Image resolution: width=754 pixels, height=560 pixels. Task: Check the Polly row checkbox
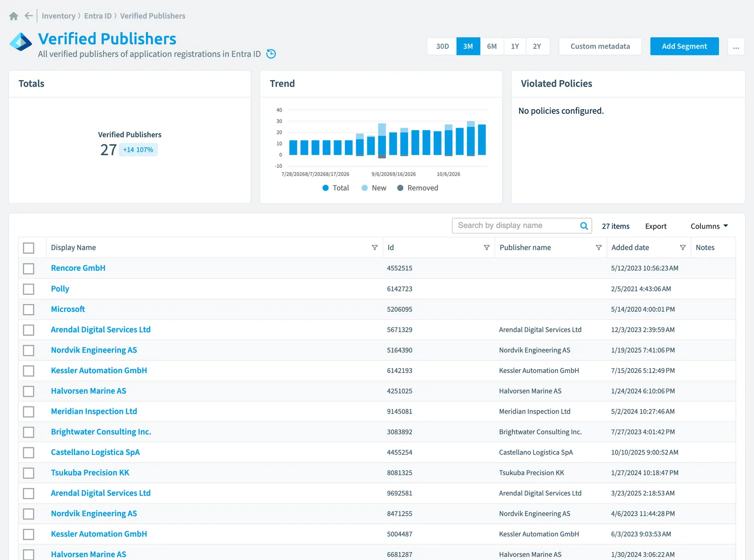(x=29, y=289)
